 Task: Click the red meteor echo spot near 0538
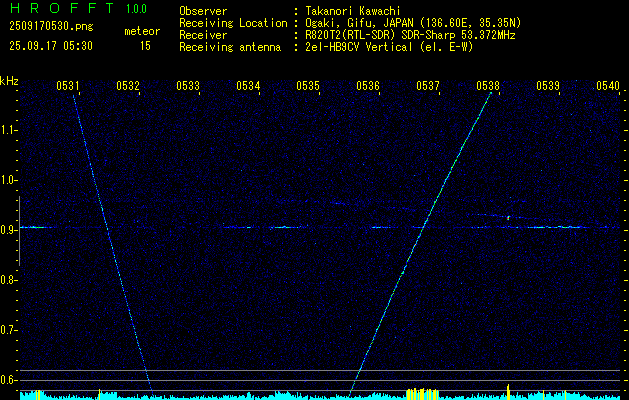(508, 218)
